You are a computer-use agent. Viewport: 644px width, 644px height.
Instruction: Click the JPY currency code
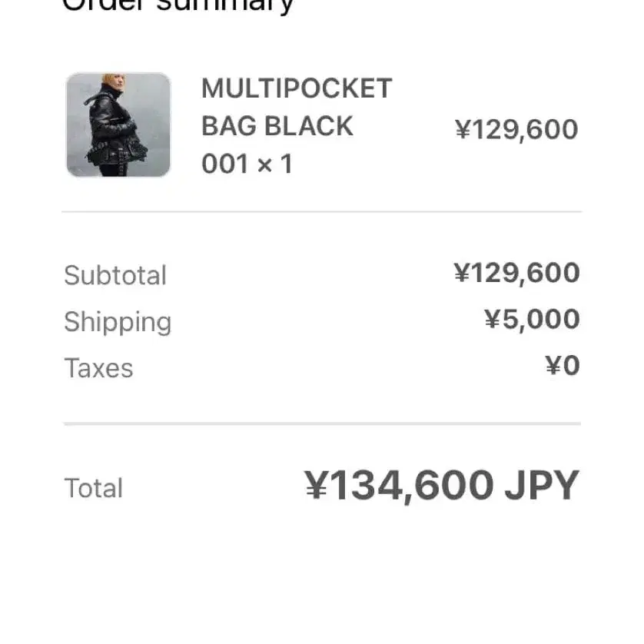(x=542, y=486)
